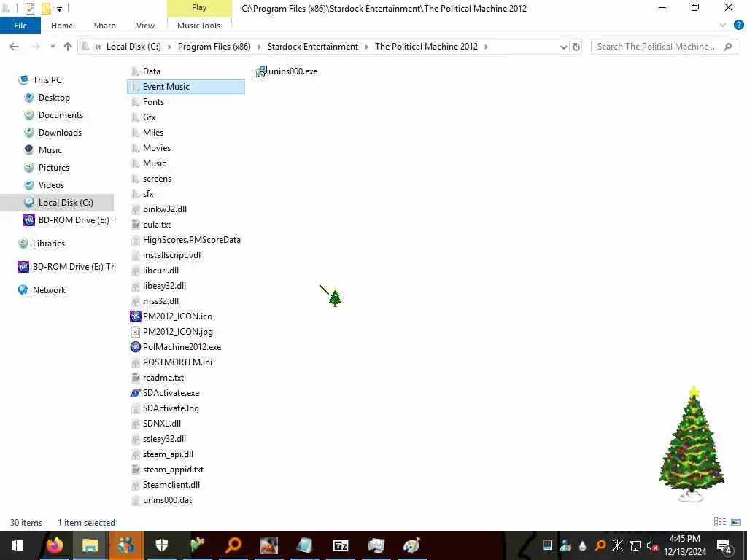Select the View ribbon tab

(145, 26)
